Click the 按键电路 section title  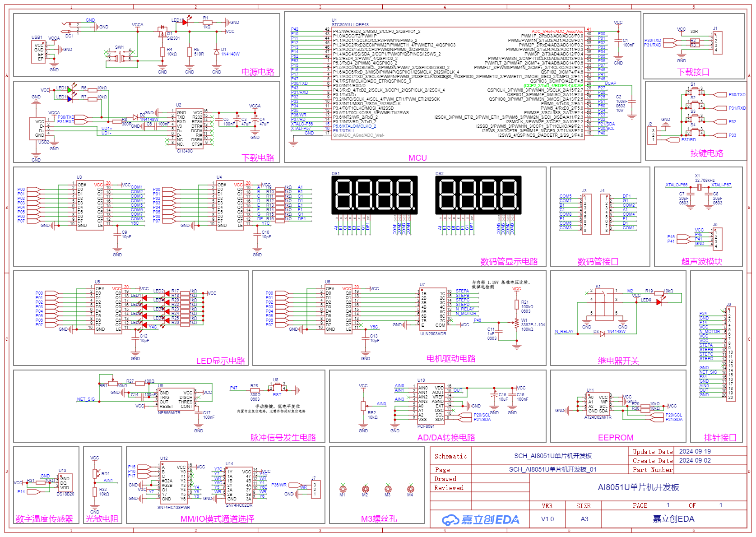click(707, 153)
